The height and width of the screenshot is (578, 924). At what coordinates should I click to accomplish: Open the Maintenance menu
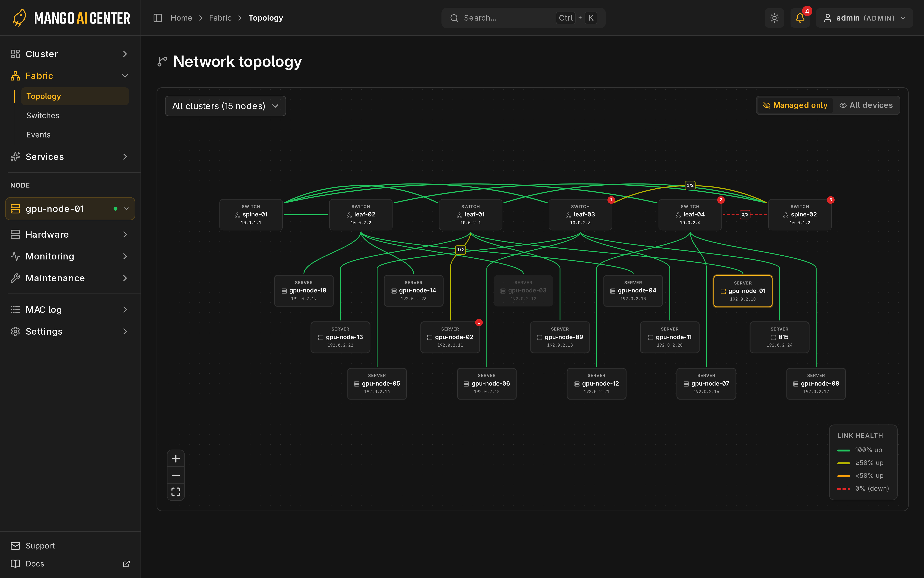pyautogui.click(x=70, y=278)
